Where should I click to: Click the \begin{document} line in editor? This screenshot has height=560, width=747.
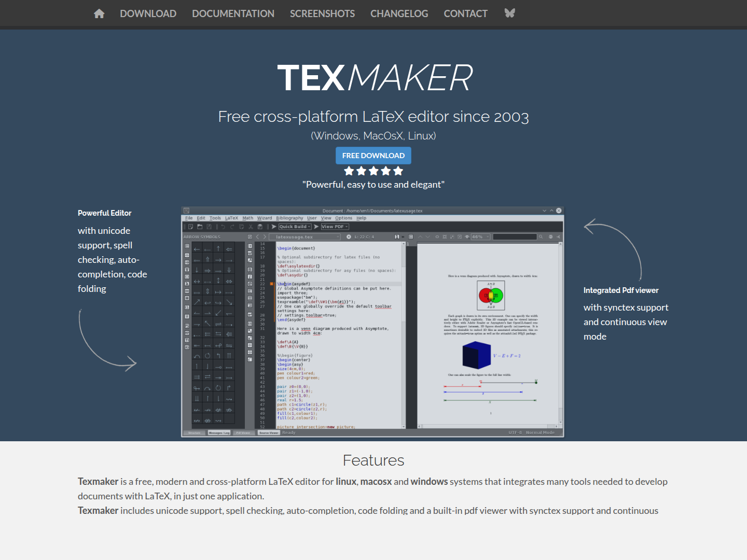tap(296, 248)
